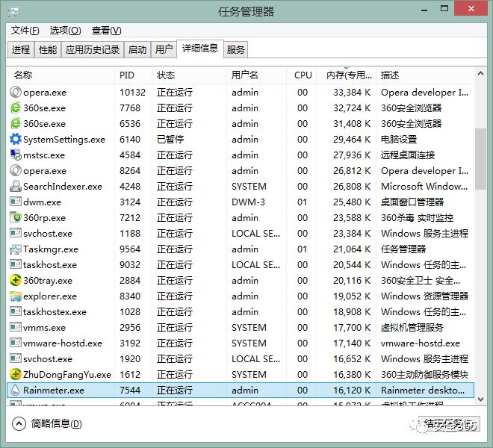Click the 远程桌面连接 description
This screenshot has height=448, width=493.
click(x=408, y=155)
